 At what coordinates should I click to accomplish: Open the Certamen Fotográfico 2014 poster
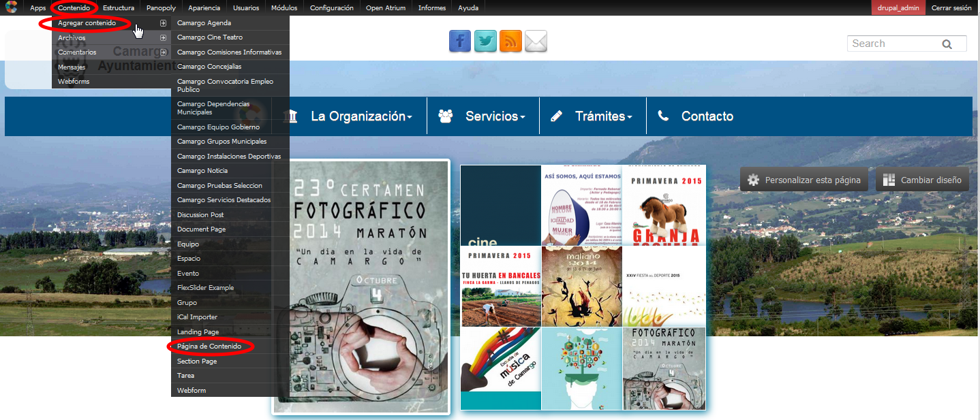[361, 287]
